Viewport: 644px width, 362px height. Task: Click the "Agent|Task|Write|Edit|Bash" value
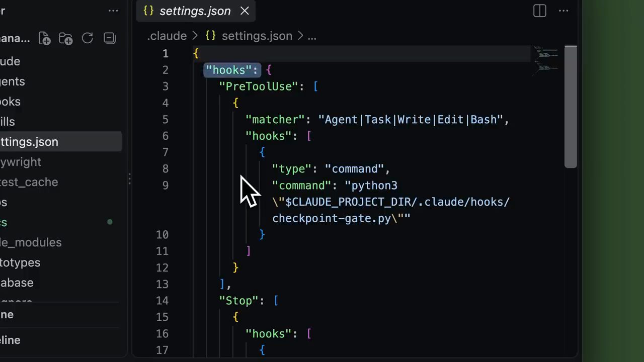point(411,120)
